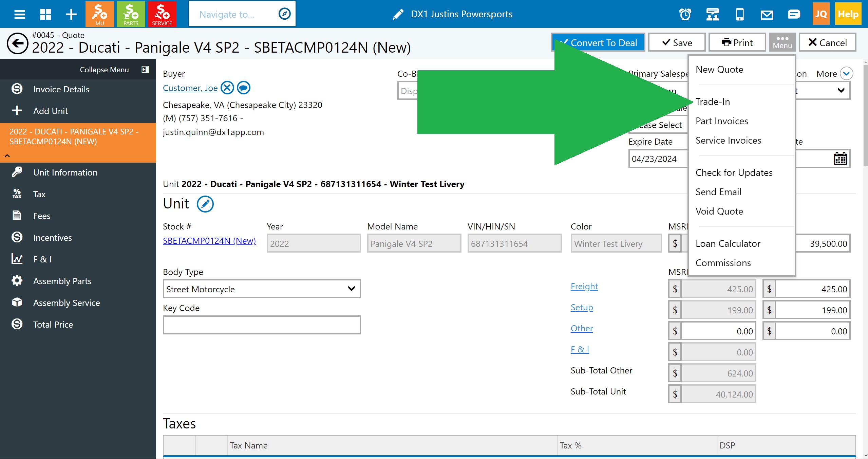868x459 pixels.
Task: Open the Body Type dropdown
Action: pyautogui.click(x=262, y=289)
